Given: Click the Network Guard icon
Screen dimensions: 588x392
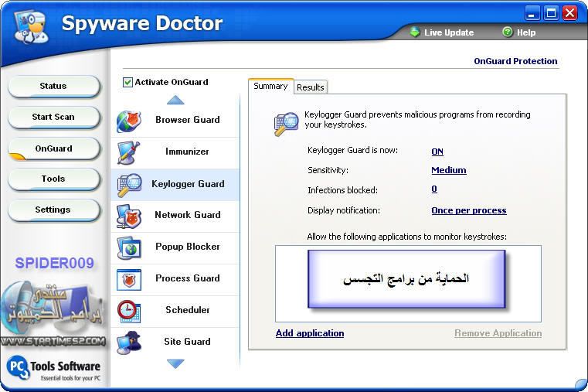Looking at the screenshot, I should coord(128,216).
